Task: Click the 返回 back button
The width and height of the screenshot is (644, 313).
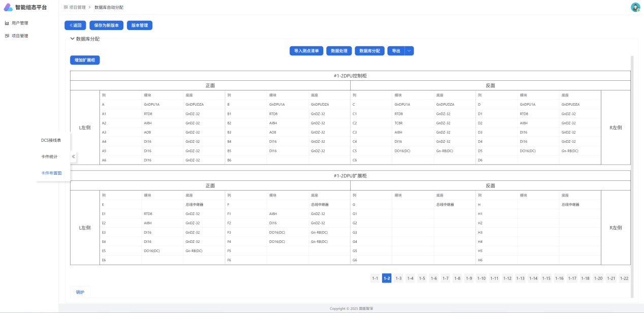Action: [x=75, y=25]
